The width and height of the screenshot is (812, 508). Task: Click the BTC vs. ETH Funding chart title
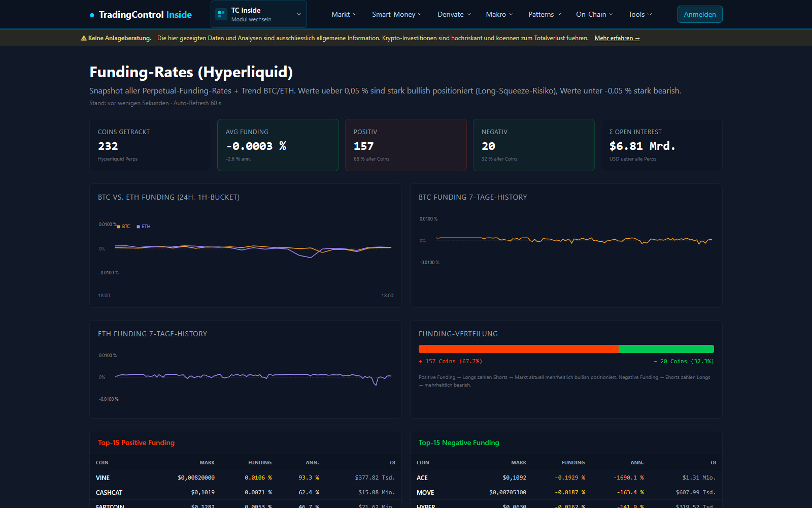click(x=168, y=197)
